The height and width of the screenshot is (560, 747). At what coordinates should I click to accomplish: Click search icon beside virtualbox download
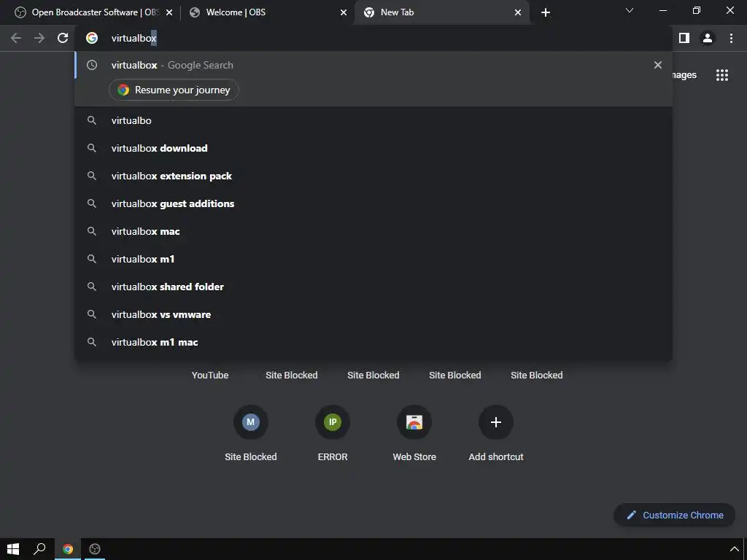click(92, 148)
